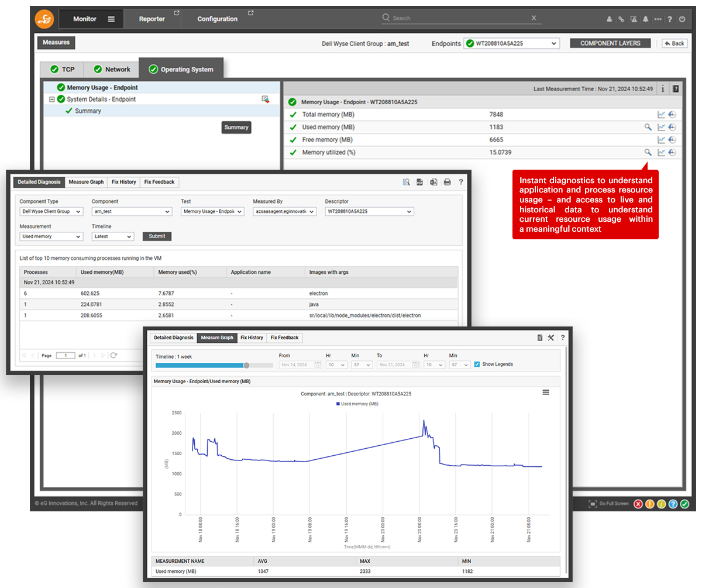This screenshot has width=702, height=588.
Task: Click the orange major alarm status icon
Action: click(650, 504)
